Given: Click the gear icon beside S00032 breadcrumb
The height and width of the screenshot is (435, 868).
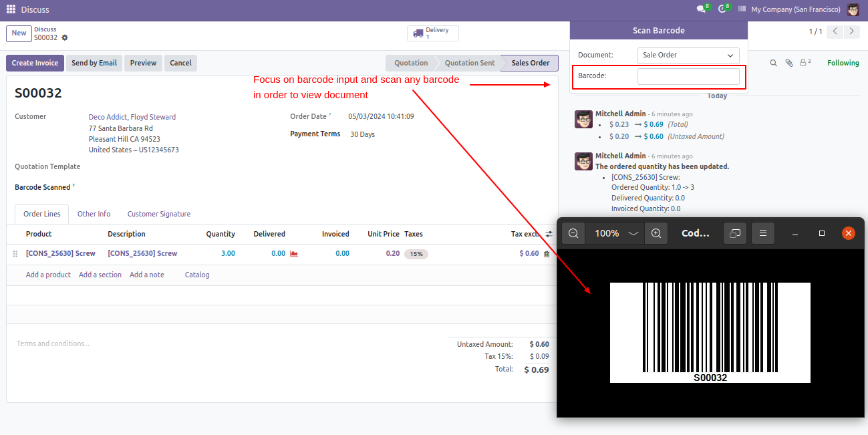Looking at the screenshot, I should click(65, 37).
